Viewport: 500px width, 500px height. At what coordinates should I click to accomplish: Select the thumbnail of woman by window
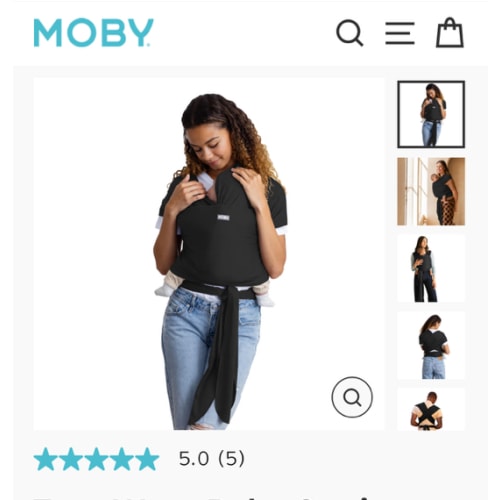pyautogui.click(x=431, y=191)
